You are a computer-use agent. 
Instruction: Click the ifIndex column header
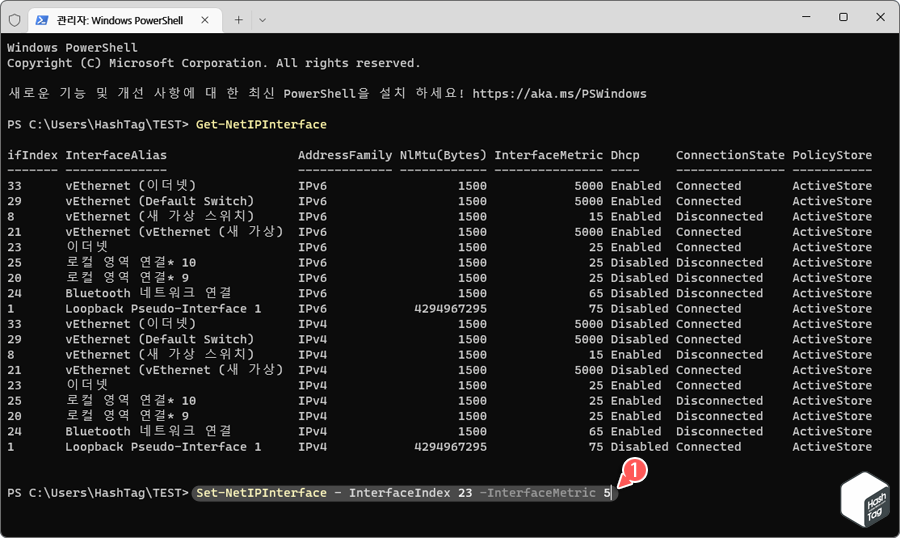[x=32, y=155]
